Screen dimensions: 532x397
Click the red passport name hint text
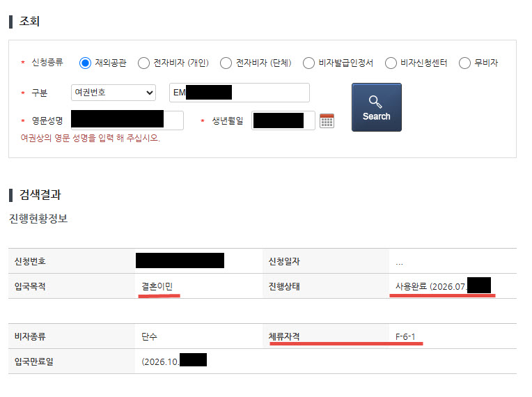coord(91,138)
